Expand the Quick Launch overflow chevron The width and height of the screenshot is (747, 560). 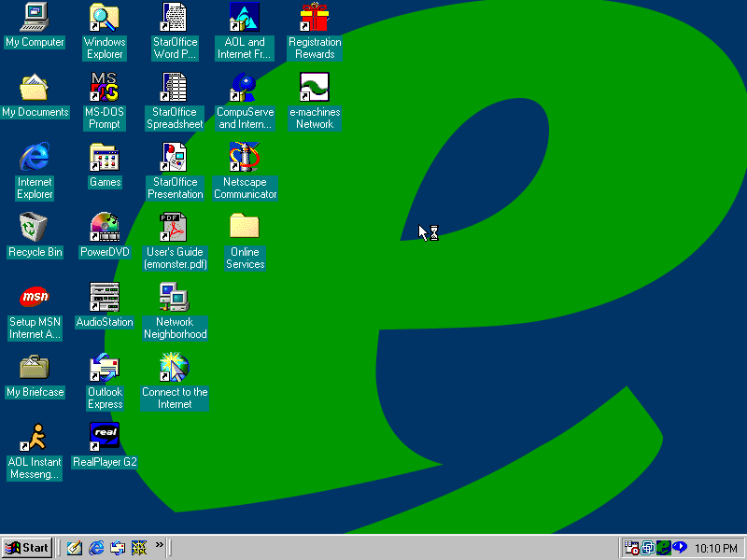tap(160, 544)
